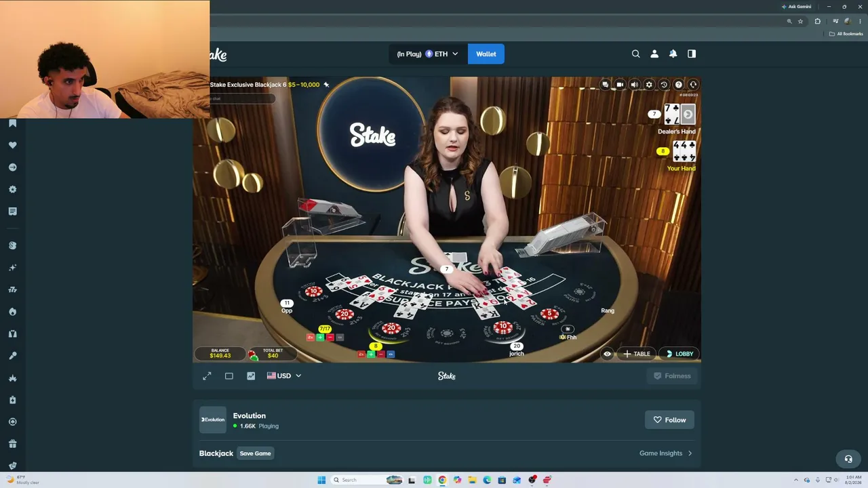Click the Ask Gemini button in Chrome
Screen dimensions: 868x488
[796, 7]
